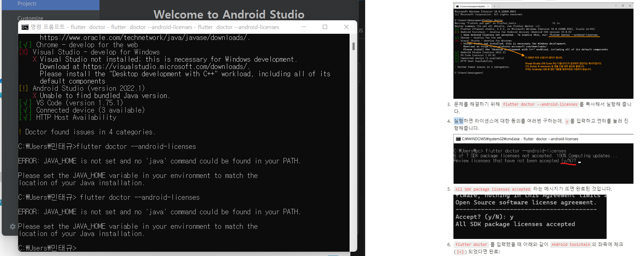This screenshot has width=644, height=256.
Task: Click the 'HTTP Host Availability' line
Action: [68, 118]
